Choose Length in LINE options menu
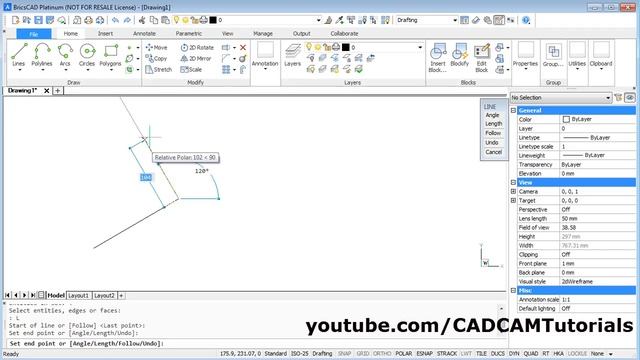This screenshot has width=640, height=360. (x=493, y=124)
